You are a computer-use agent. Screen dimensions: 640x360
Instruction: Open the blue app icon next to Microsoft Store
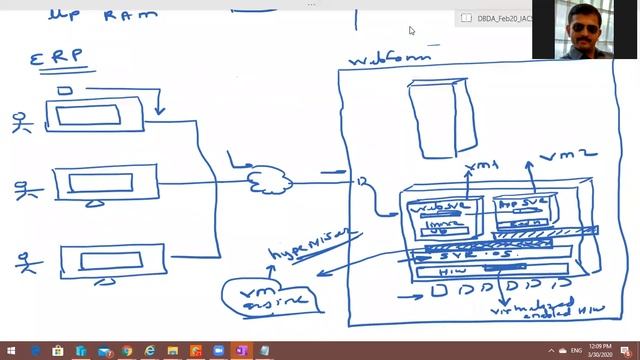[81, 351]
